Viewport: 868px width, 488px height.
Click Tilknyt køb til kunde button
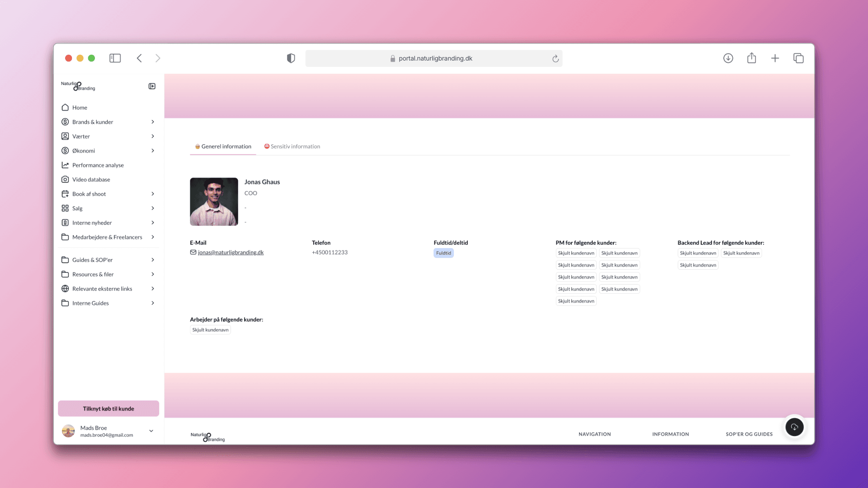108,408
